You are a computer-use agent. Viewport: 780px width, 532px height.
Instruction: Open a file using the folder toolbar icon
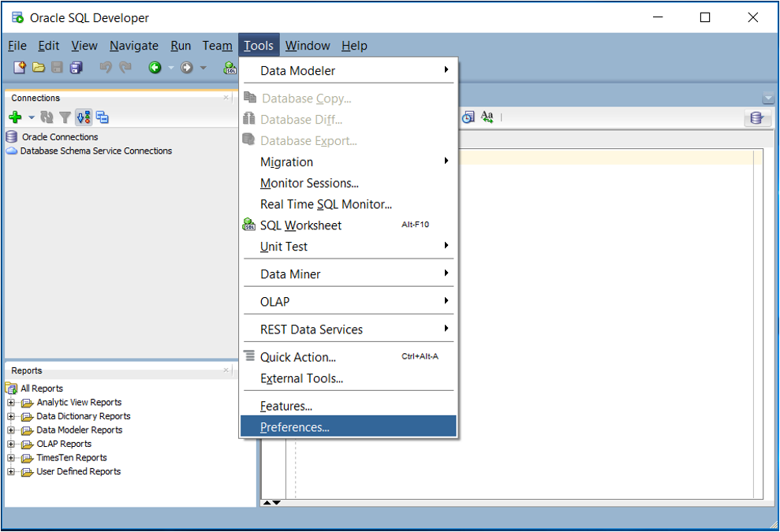point(39,68)
